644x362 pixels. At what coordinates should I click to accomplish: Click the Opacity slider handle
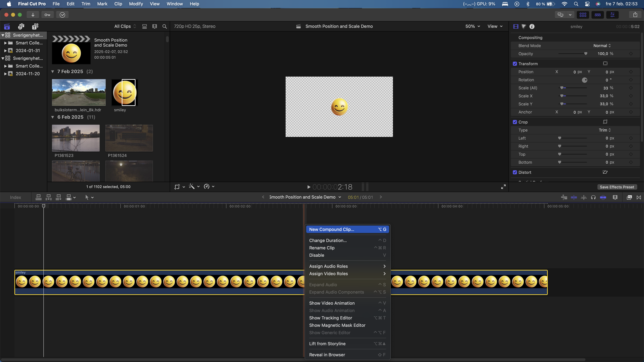tap(585, 54)
